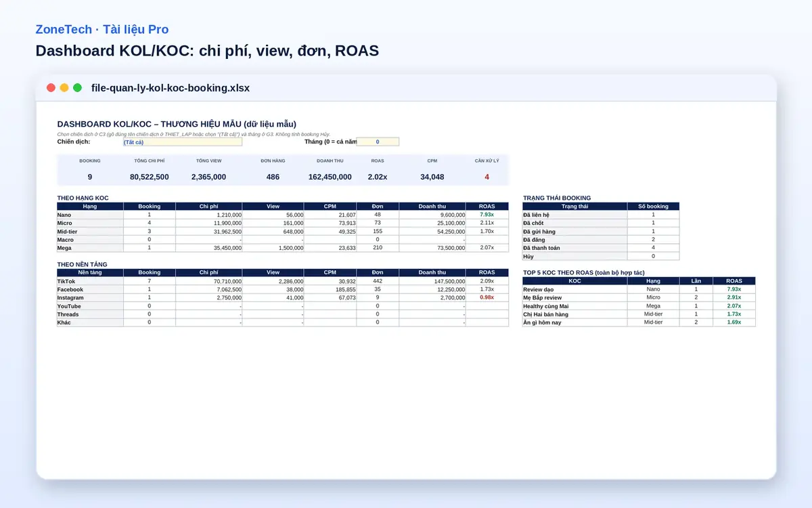
Task: Select the Micro row label in THEO HẠNG KOC
Action: [x=90, y=223]
